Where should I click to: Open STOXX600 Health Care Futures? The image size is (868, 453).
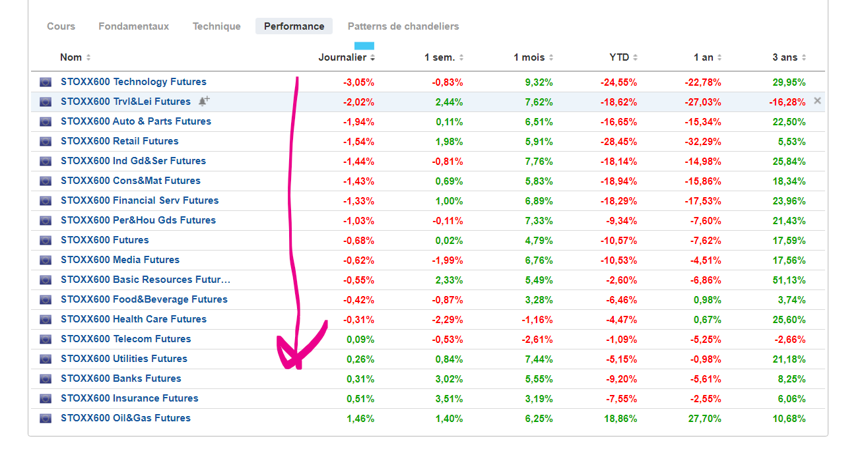[133, 319]
